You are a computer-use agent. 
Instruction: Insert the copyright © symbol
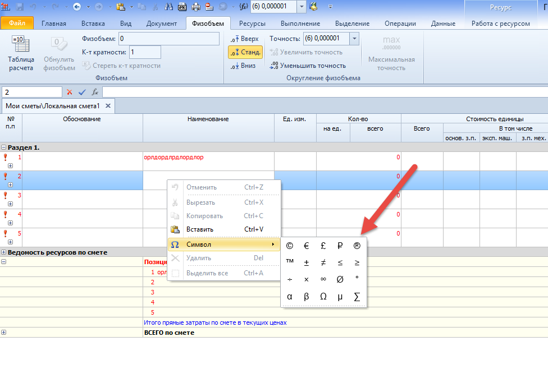[x=290, y=246]
